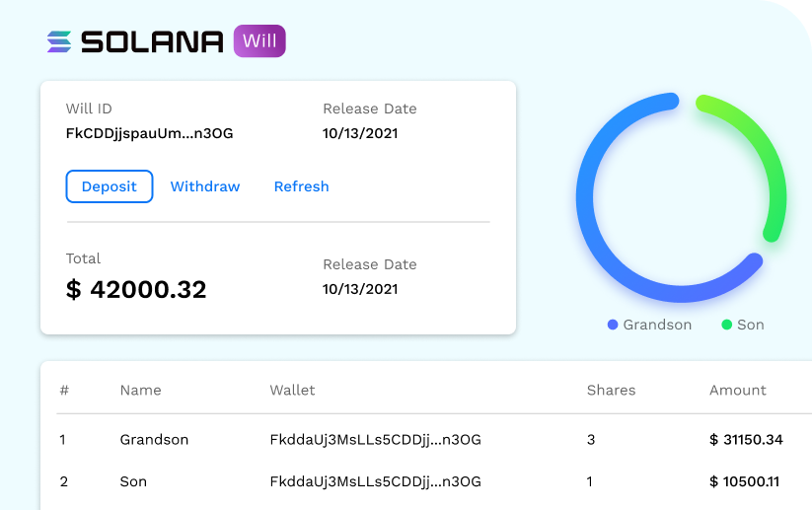Toggle the Son legend dot

pos(726,325)
